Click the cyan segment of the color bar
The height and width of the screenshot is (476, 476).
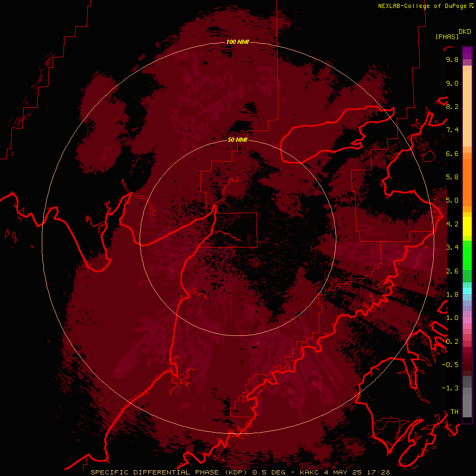point(467,291)
